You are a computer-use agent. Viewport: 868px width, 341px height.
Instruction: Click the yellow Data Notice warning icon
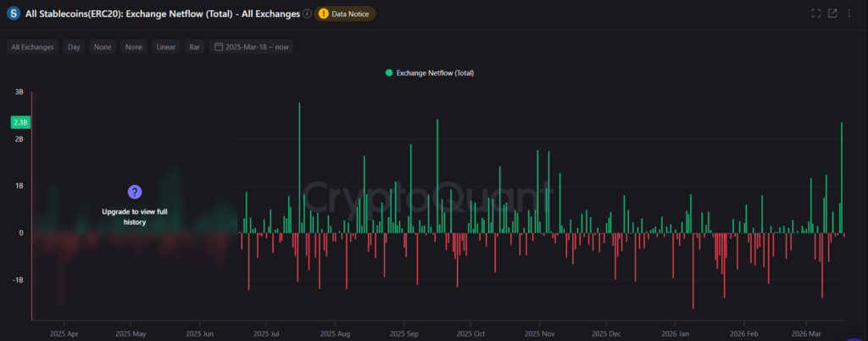(325, 14)
